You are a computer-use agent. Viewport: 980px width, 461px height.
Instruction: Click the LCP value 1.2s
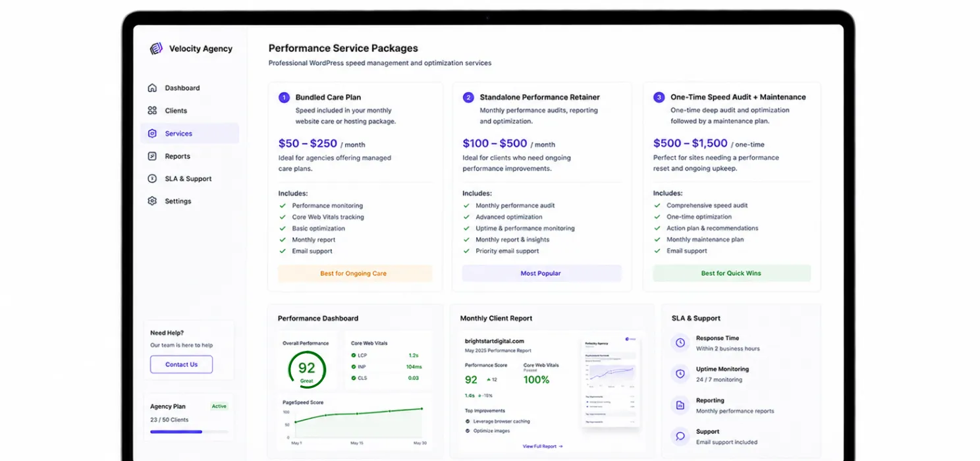[414, 356]
